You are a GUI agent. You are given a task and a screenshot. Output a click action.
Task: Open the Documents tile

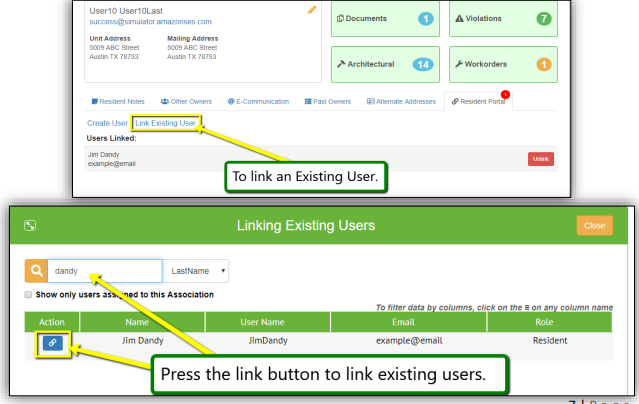click(x=385, y=19)
